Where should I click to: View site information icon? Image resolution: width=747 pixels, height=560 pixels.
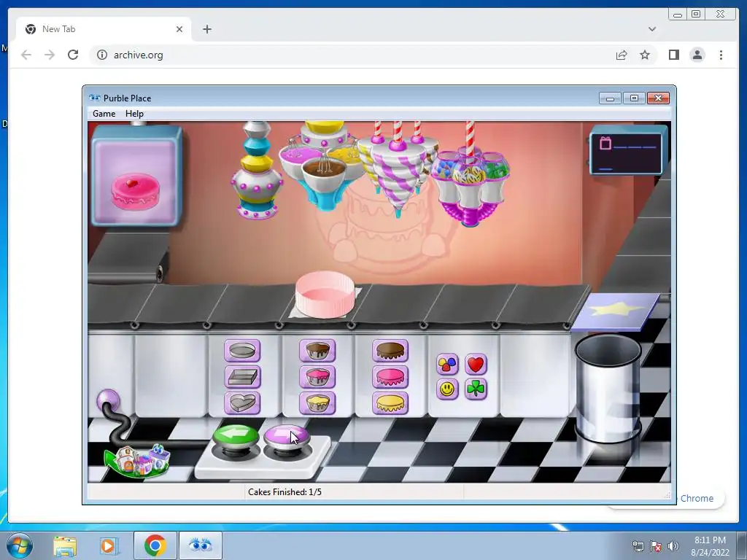[102, 55]
